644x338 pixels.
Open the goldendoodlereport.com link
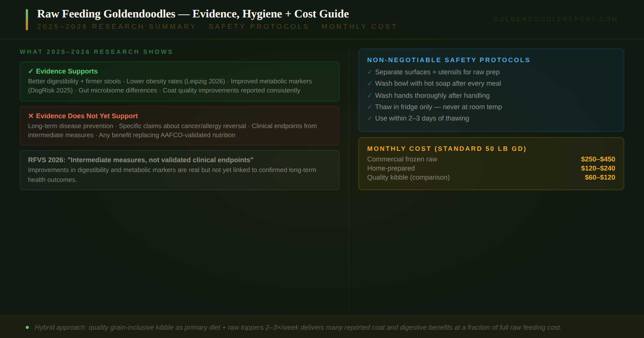(555, 19)
